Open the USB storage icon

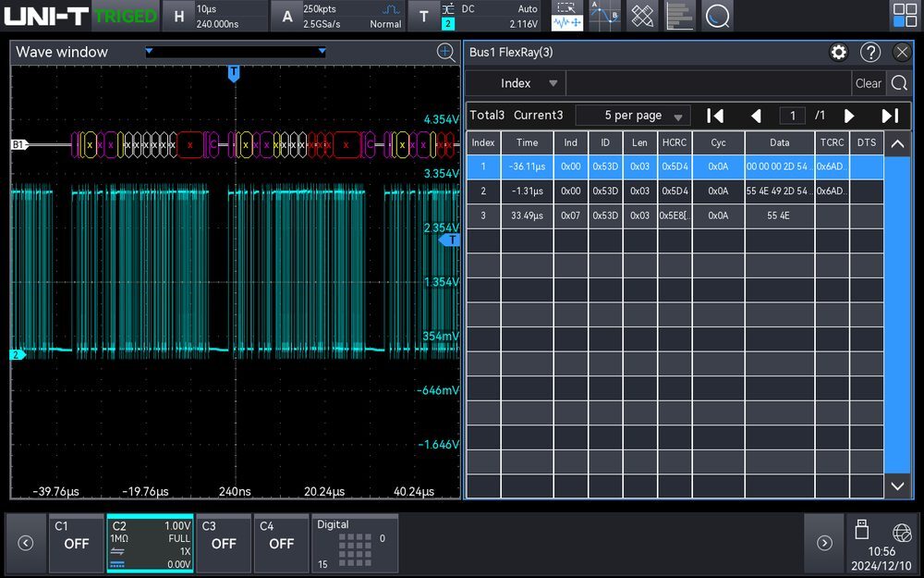[861, 530]
